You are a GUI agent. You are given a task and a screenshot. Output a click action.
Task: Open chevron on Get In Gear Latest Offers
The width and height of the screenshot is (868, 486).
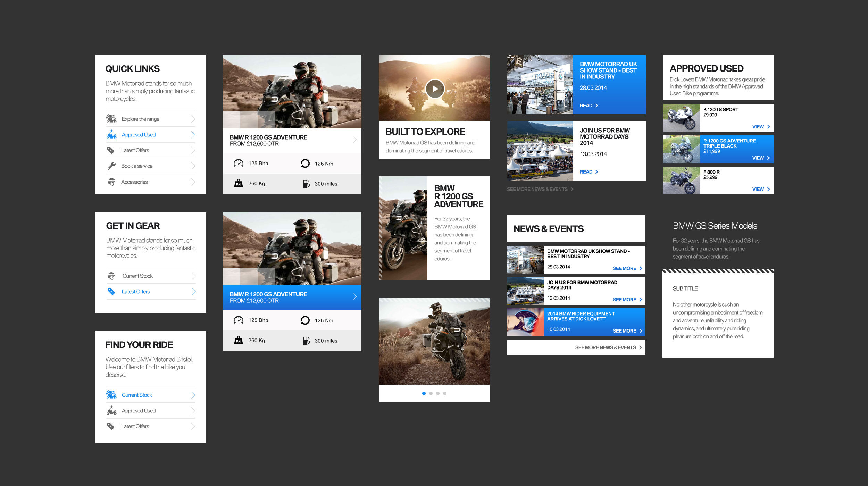[194, 292]
